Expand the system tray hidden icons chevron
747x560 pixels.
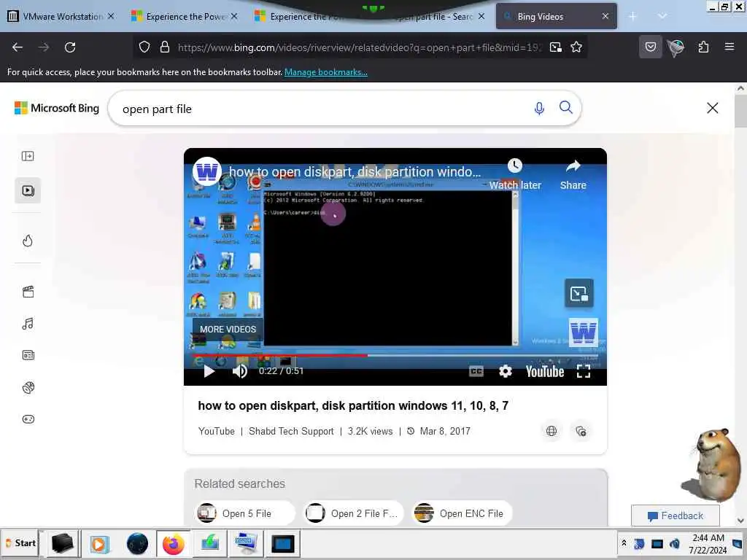[624, 542]
